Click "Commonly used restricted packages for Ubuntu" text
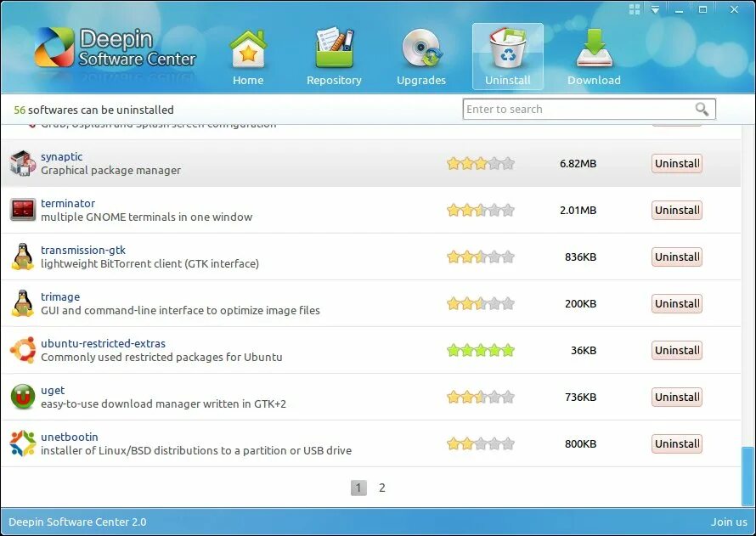 coord(161,357)
